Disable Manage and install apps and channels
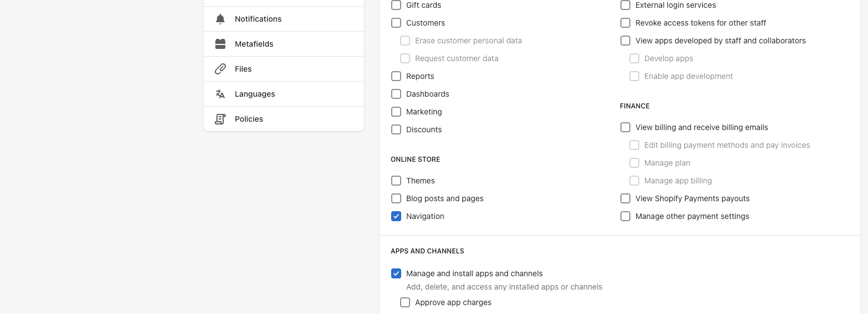 coord(396,273)
